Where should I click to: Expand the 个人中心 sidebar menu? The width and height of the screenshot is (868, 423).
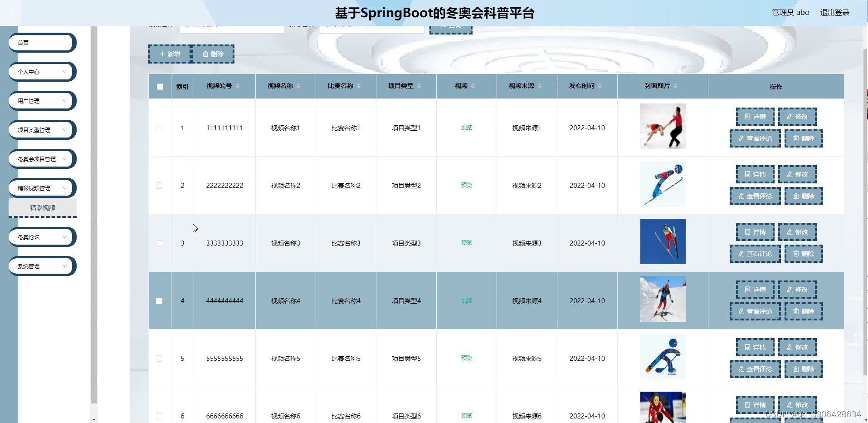(x=42, y=72)
